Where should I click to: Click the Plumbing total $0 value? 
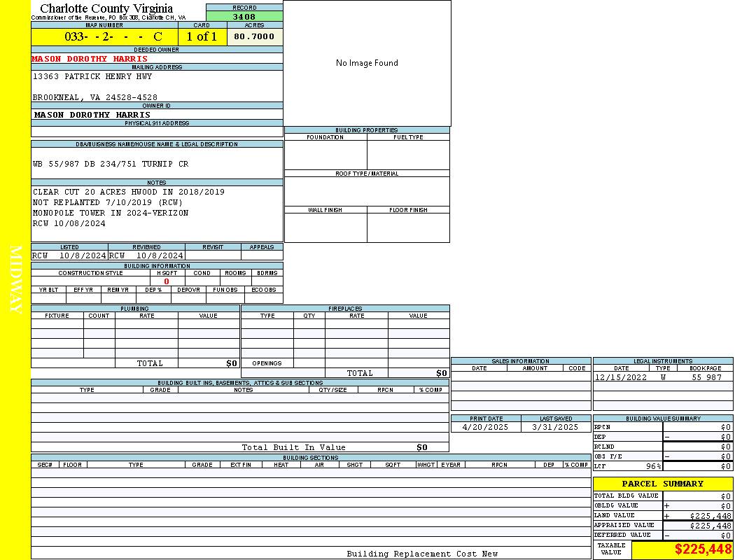click(232, 363)
